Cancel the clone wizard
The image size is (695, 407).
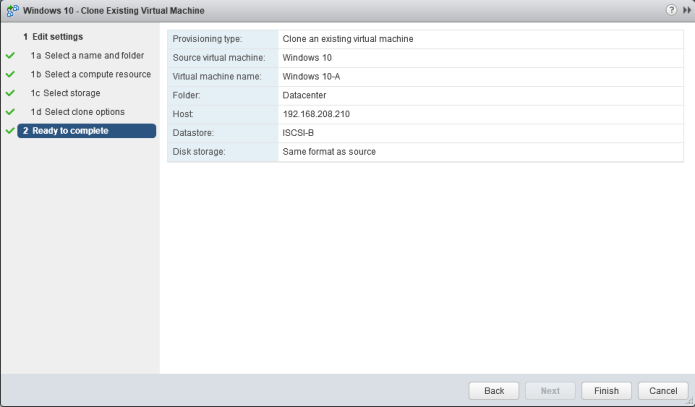pyautogui.click(x=663, y=390)
